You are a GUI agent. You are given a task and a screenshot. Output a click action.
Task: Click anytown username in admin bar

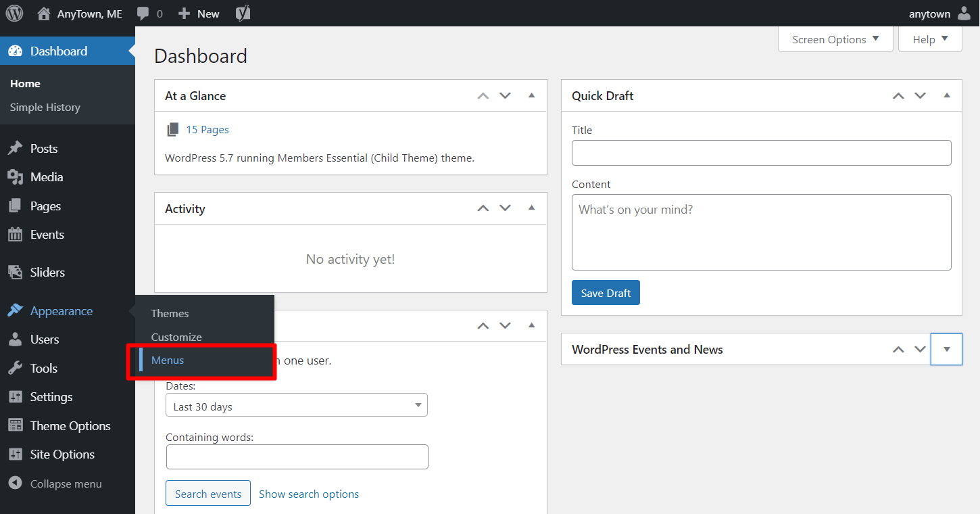(929, 14)
